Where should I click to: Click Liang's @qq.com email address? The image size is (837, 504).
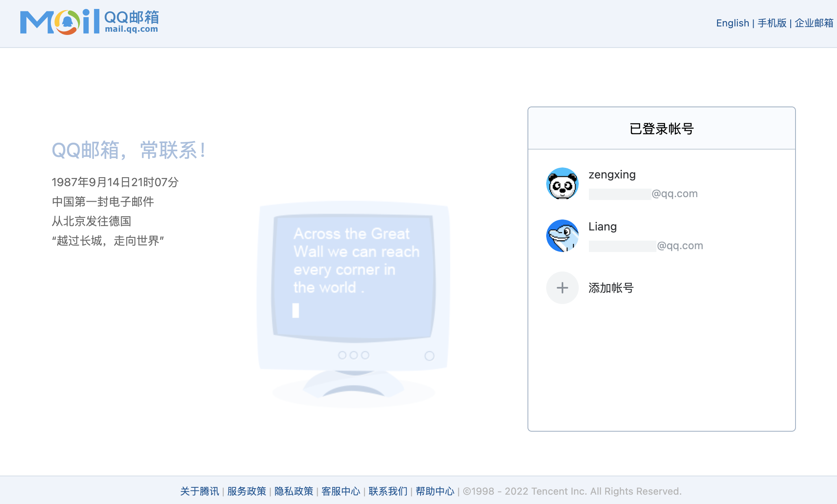646,246
